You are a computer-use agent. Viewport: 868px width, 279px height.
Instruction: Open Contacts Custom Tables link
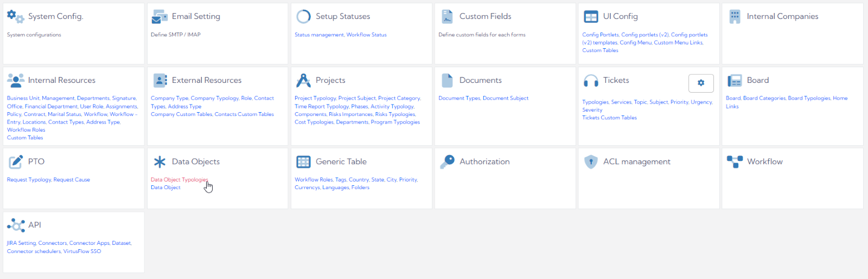click(x=244, y=114)
